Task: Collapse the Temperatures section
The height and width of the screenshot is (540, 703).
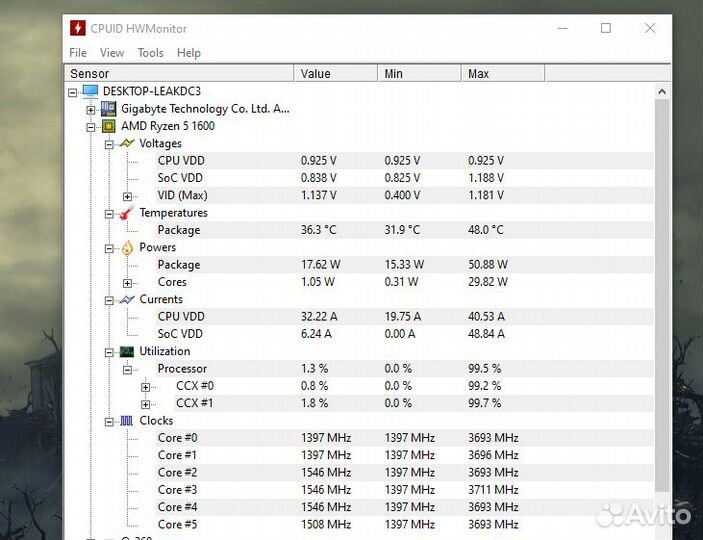Action: point(109,214)
